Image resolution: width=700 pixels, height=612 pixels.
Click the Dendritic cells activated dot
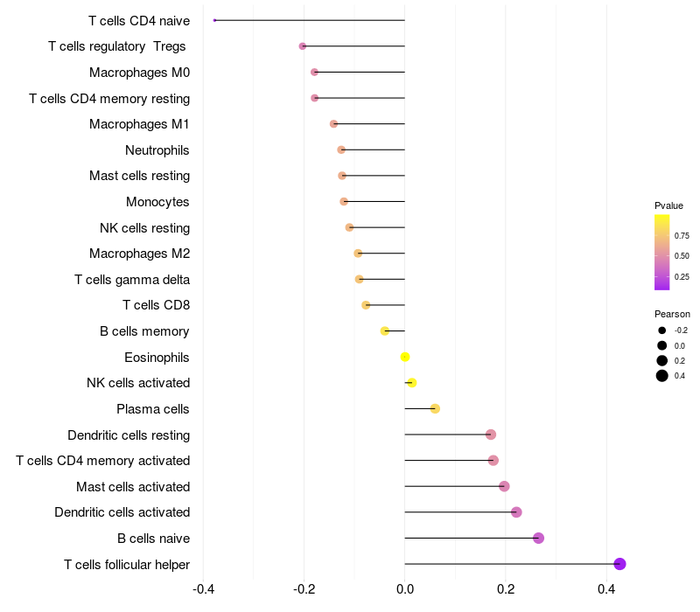point(516,512)
